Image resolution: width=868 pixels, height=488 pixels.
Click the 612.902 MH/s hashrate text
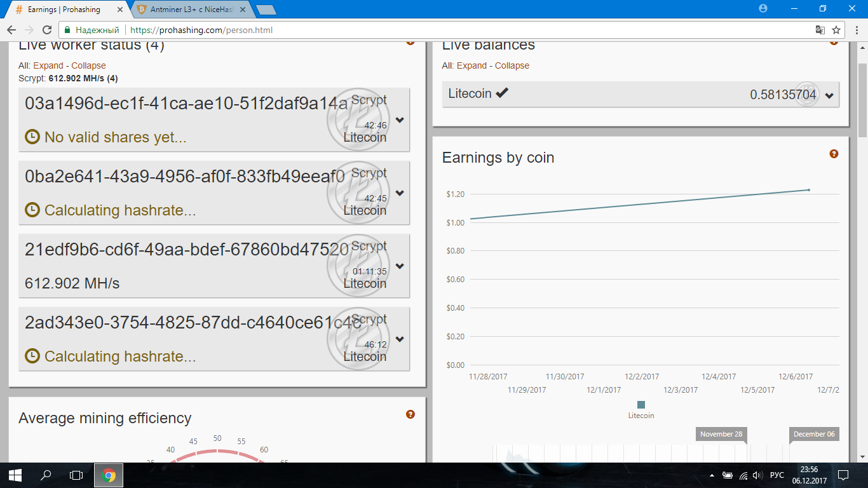pyautogui.click(x=72, y=283)
